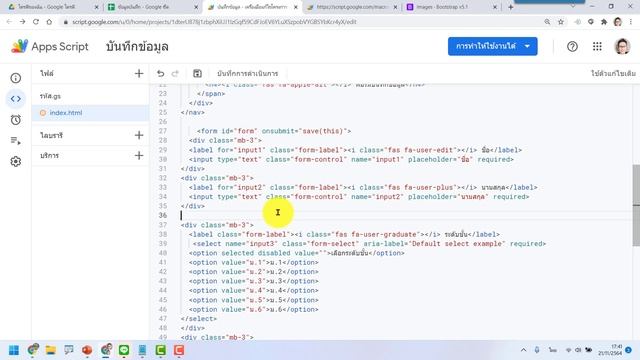The height and width of the screenshot is (360, 640).
Task: Open the red C app on taskbar
Action: (x=179, y=350)
